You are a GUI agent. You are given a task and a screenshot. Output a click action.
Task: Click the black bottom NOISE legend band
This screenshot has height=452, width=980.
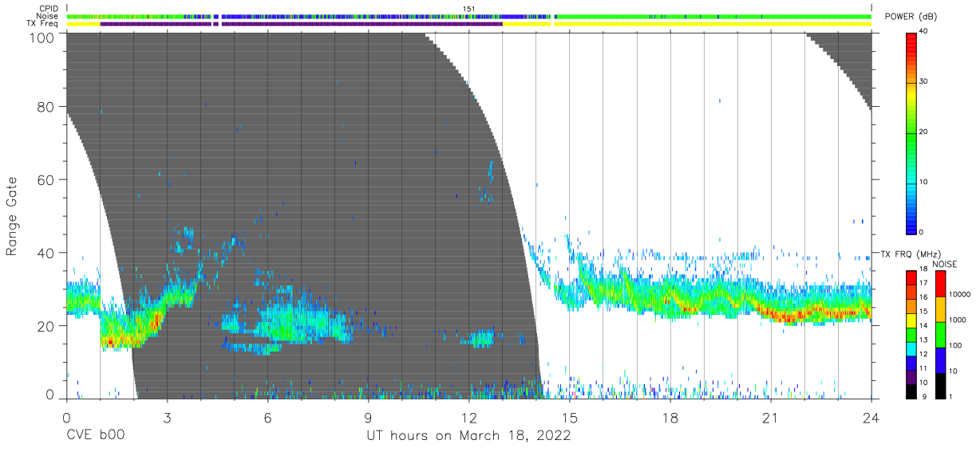941,386
